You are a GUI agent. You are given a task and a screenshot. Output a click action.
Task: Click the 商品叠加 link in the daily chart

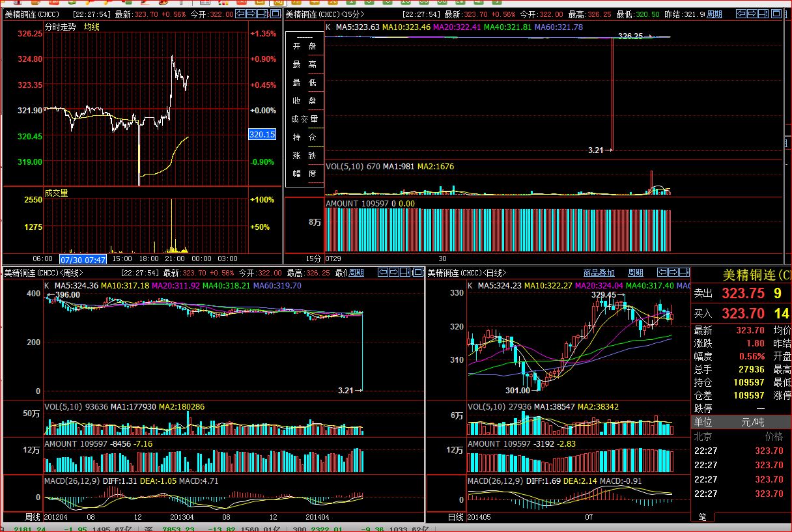[599, 272]
